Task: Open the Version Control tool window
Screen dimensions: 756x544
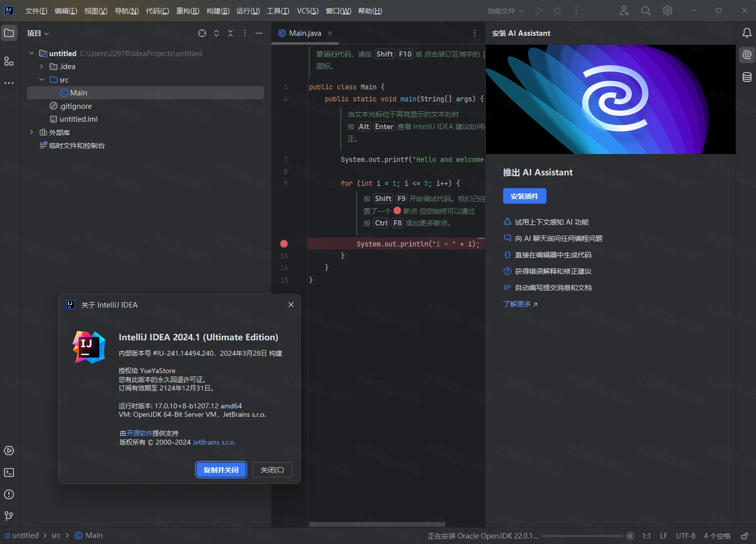Action: click(8, 516)
